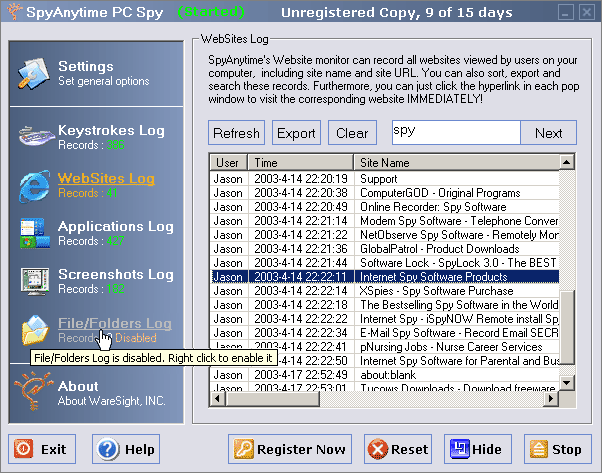602x473 pixels.
Task: Select the 'about:blank' row
Action: 384,374
